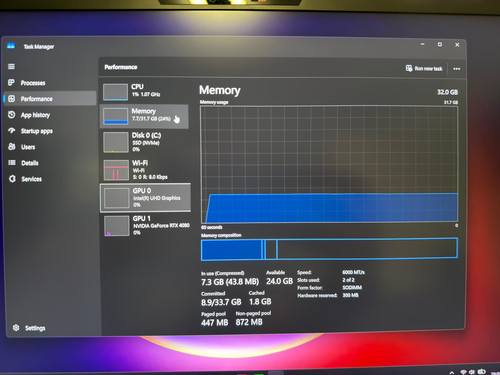Screen dimensions: 500x375
Task: Click the Users people icon
Action: 12,147
